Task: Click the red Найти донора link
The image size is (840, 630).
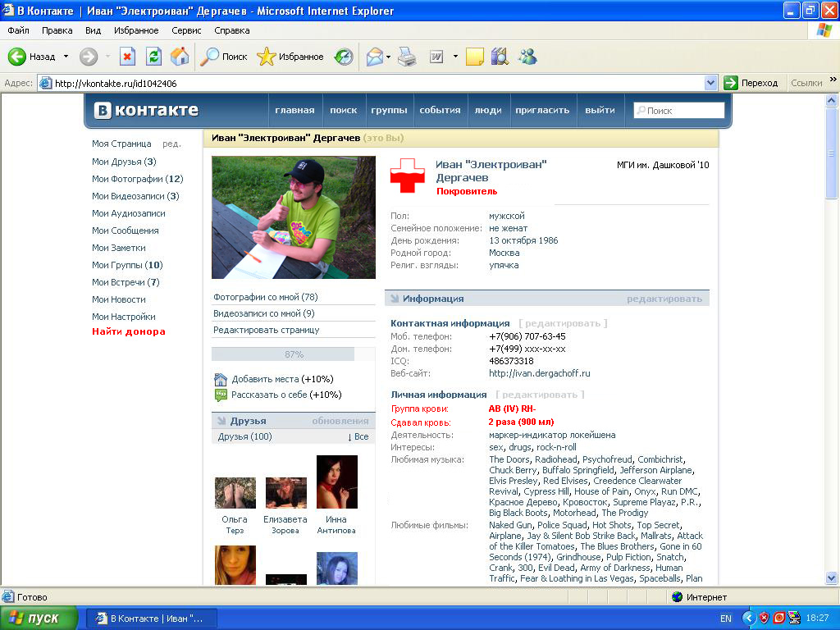Action: [129, 331]
